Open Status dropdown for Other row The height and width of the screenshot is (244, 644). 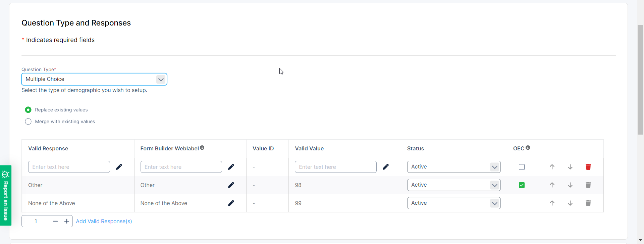click(453, 185)
